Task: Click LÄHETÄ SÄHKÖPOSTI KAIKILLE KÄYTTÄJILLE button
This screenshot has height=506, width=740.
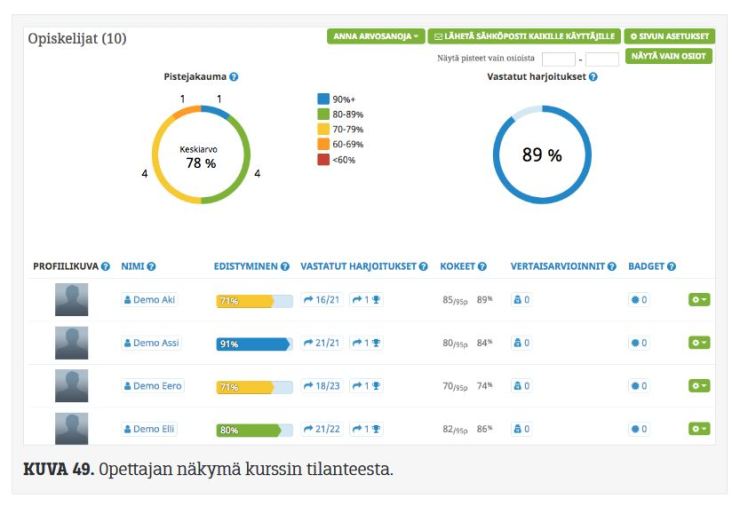Action: click(x=524, y=36)
